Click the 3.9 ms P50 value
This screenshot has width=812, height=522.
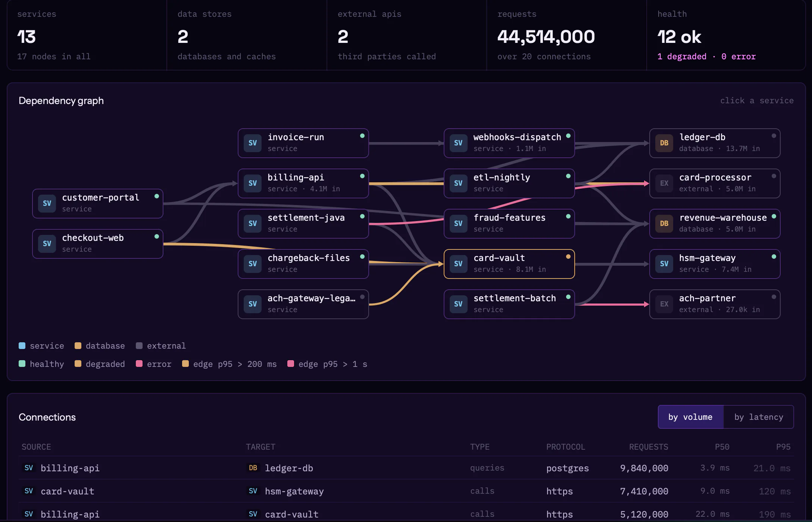tap(715, 468)
